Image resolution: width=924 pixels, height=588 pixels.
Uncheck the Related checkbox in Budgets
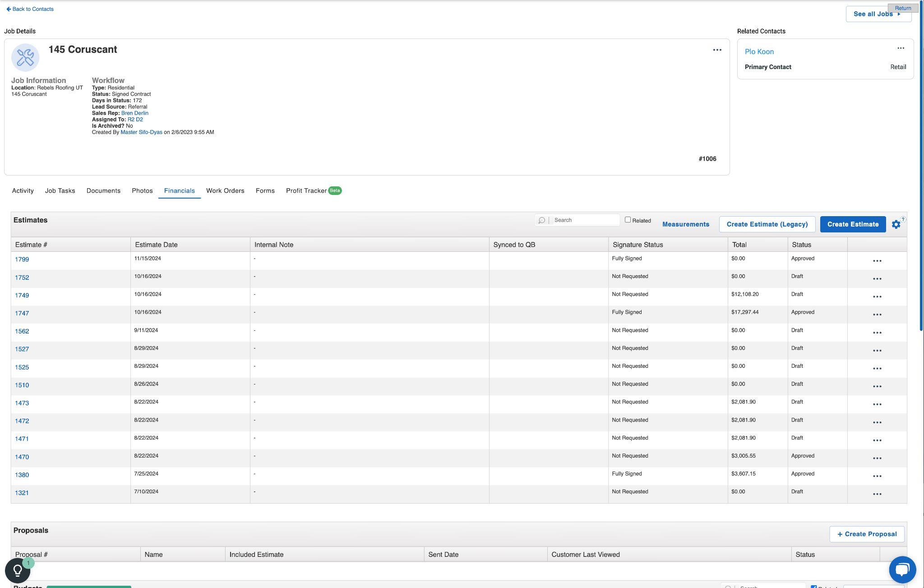coord(813,586)
